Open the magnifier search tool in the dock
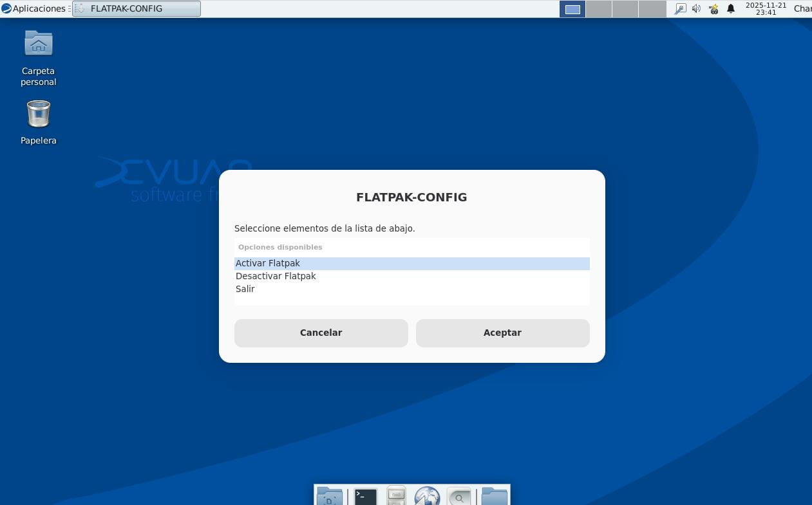The height and width of the screenshot is (505, 812). pyautogui.click(x=459, y=495)
